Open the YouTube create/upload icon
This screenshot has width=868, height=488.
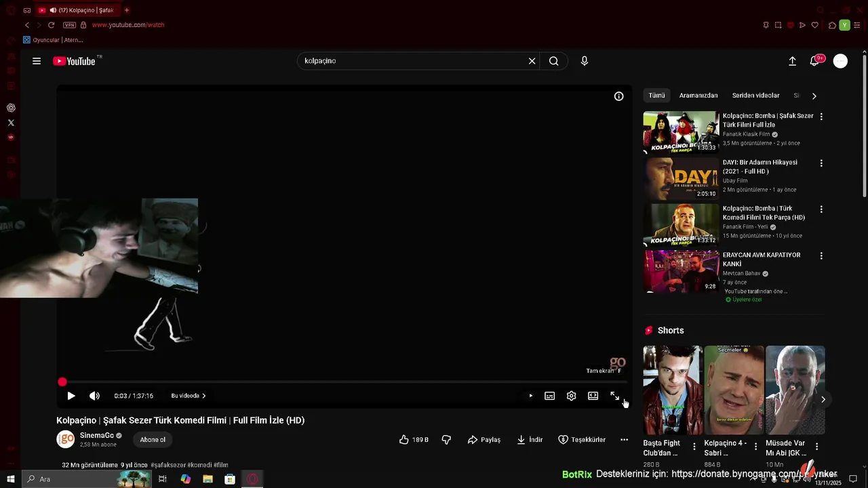click(792, 61)
